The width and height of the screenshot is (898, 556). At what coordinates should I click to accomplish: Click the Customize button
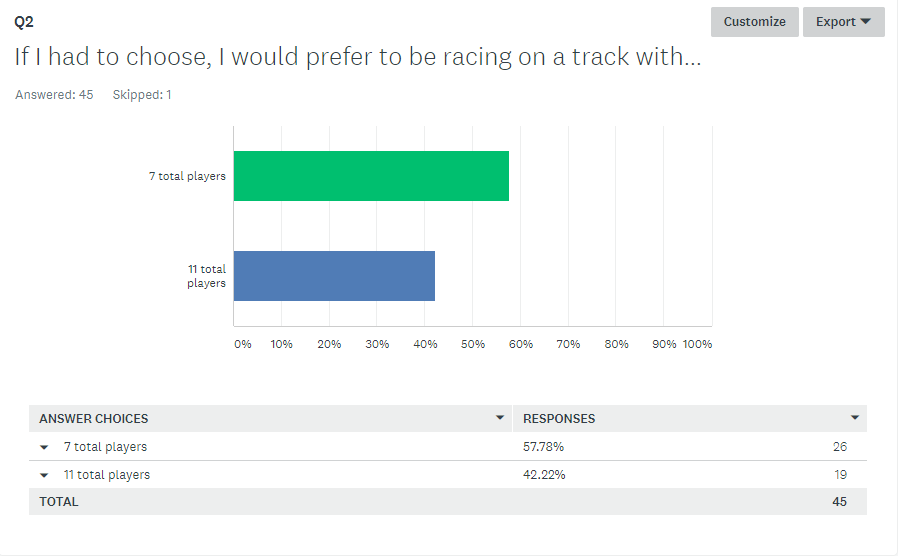coord(754,22)
